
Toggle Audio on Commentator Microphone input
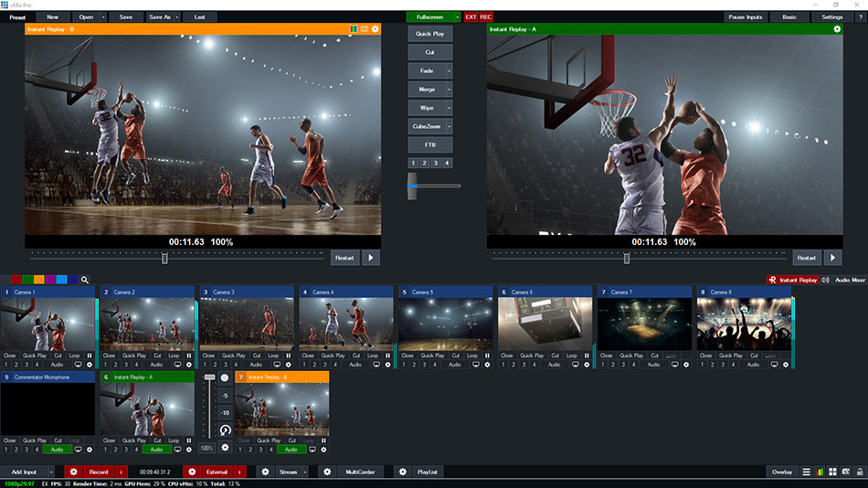coord(57,450)
